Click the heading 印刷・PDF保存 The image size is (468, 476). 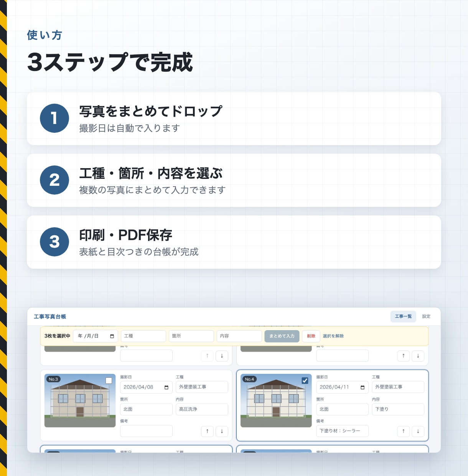[125, 235]
